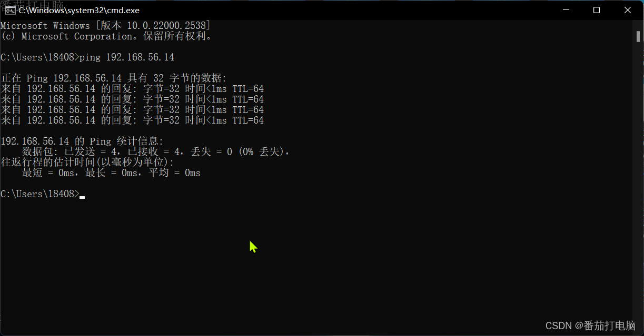Click the Microsoft Corporation copyright line
This screenshot has width=644, height=336.
click(x=106, y=36)
